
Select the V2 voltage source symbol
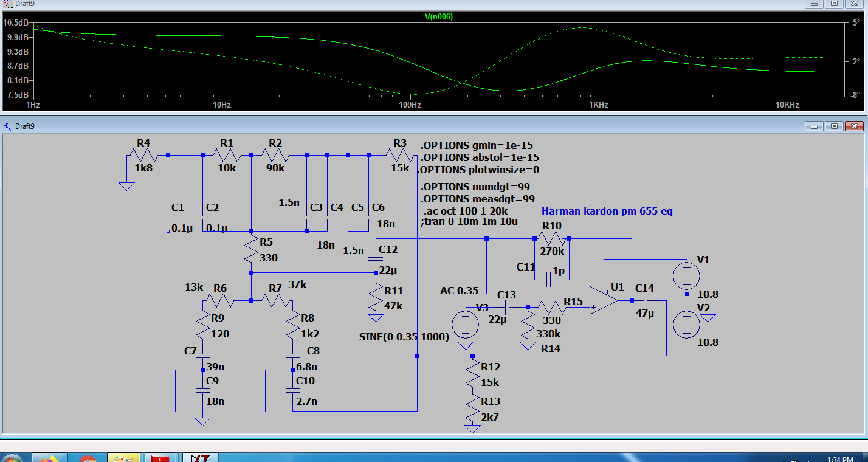click(x=687, y=325)
